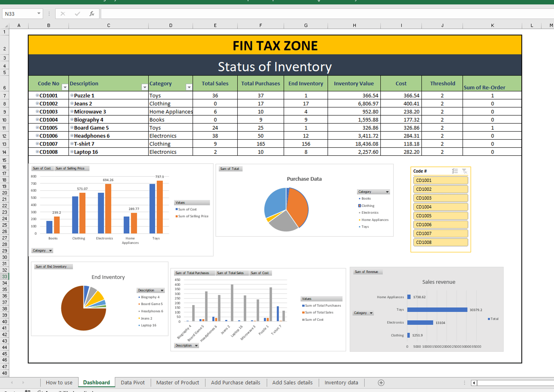Click Description field button on End Inventory chart
554x392 pixels.
coord(151,290)
